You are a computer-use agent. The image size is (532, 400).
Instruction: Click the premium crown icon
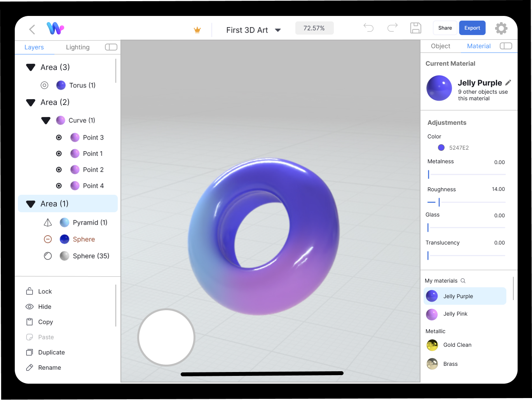point(197,30)
